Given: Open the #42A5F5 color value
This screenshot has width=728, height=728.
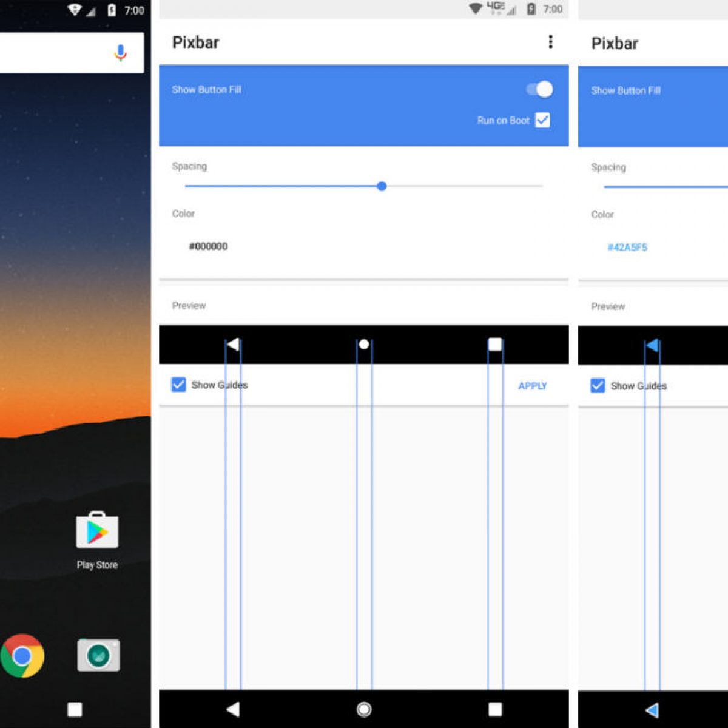Looking at the screenshot, I should coord(627,248).
